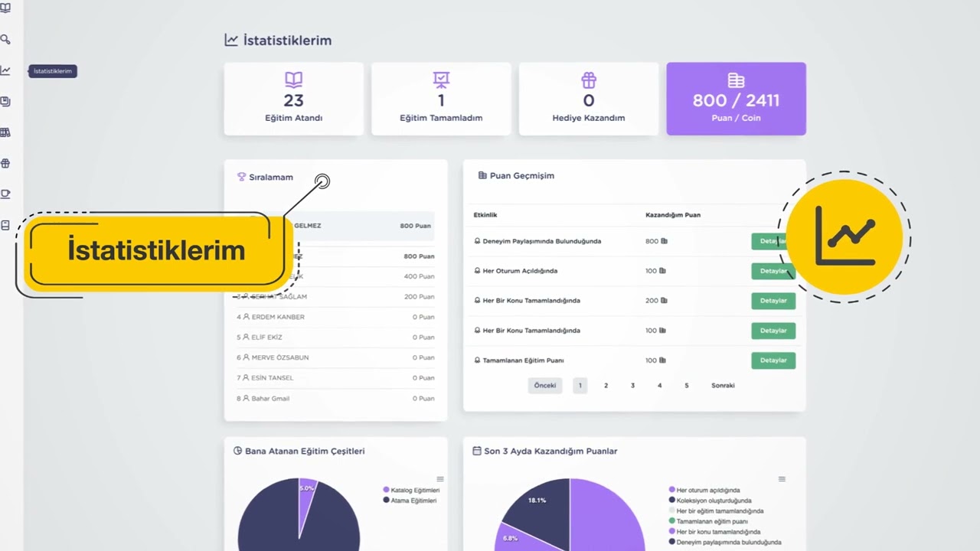This screenshot has width=980, height=551.
Task: Click the bell icon beside Deneyim Paylaşımında Bulunduğunda
Action: (477, 241)
